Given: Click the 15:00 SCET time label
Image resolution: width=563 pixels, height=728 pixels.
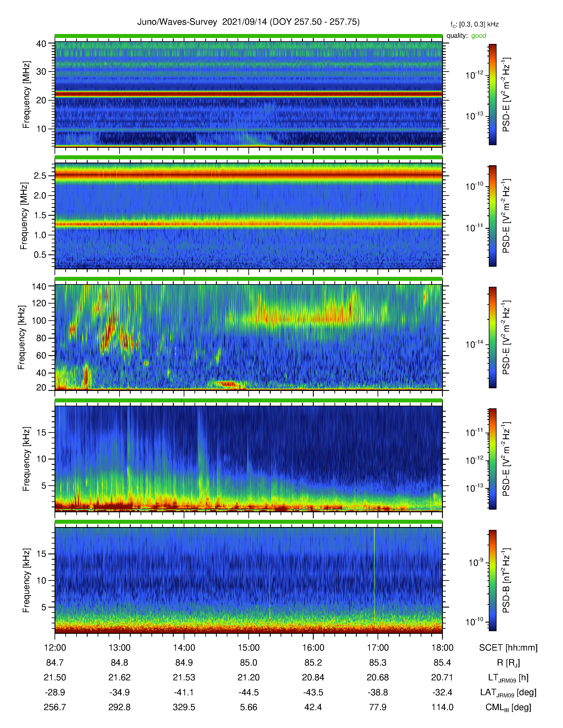Looking at the screenshot, I should click(x=248, y=648).
